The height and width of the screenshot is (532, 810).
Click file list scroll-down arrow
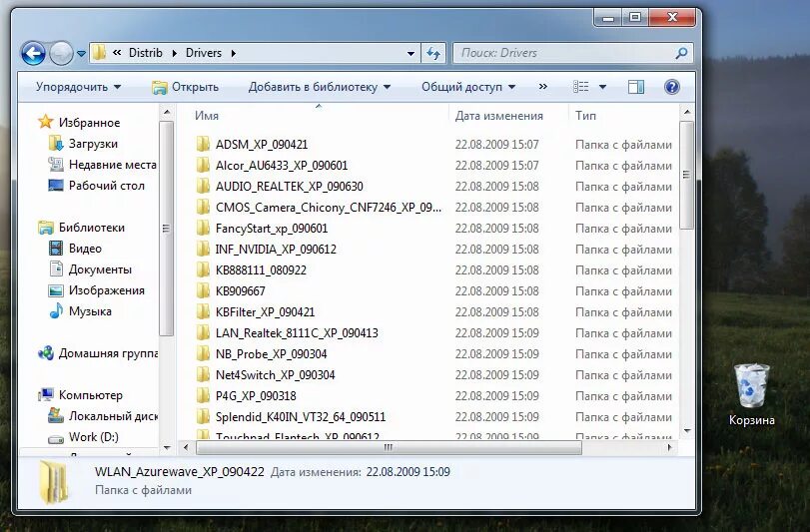point(686,430)
